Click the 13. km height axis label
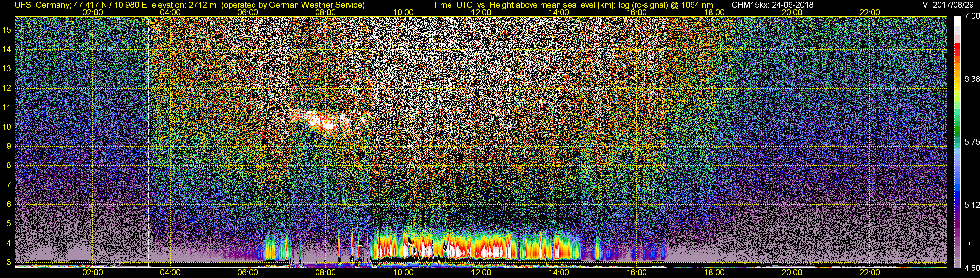 (8, 69)
